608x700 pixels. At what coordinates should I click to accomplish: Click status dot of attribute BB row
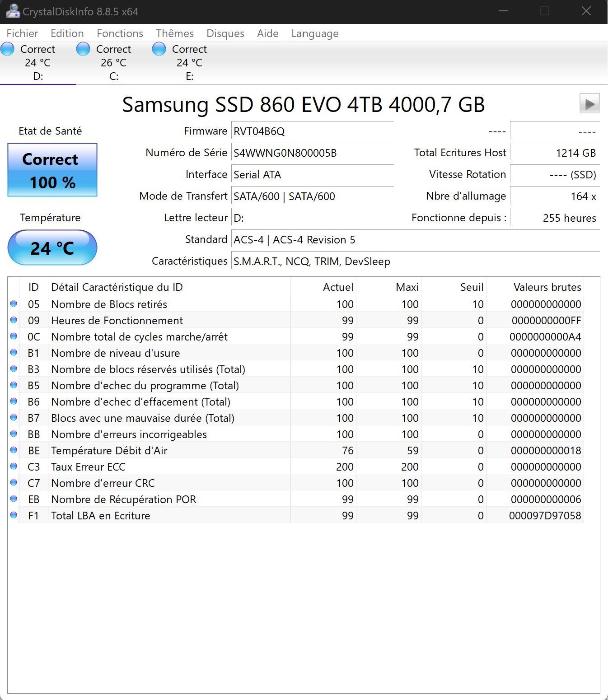(14, 434)
